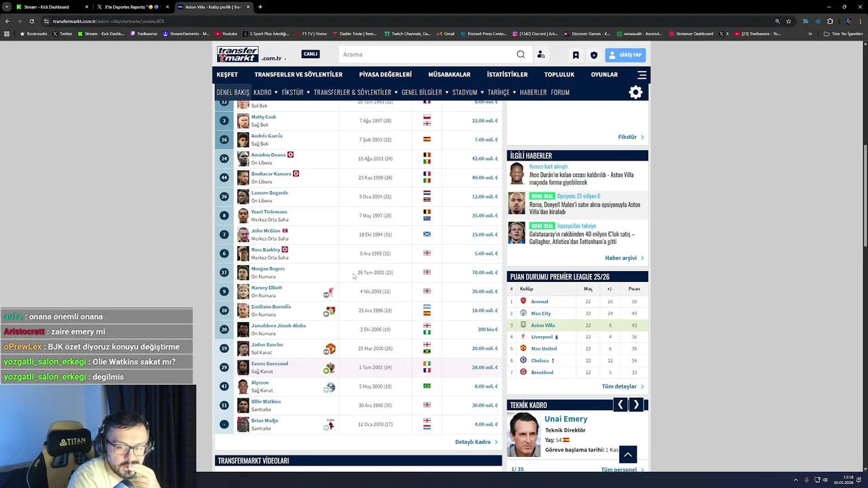Select GENEL BAKIŞ tab

point(233,92)
